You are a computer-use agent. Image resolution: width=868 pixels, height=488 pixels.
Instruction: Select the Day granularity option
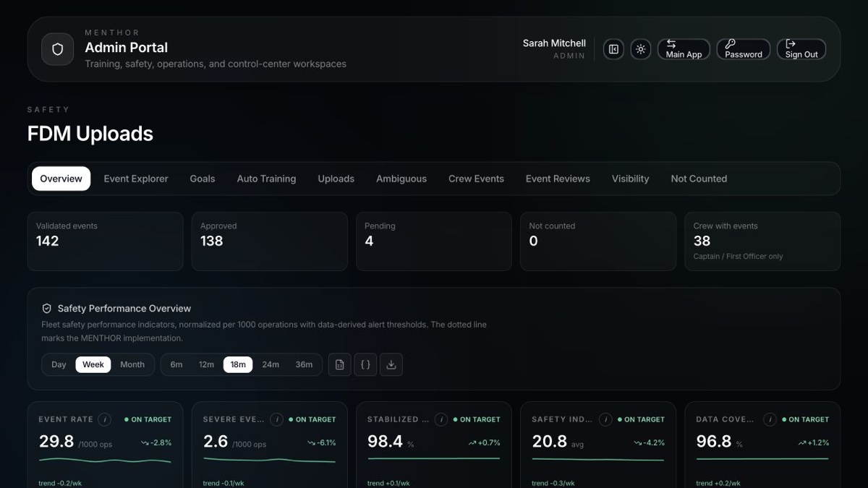tap(59, 364)
